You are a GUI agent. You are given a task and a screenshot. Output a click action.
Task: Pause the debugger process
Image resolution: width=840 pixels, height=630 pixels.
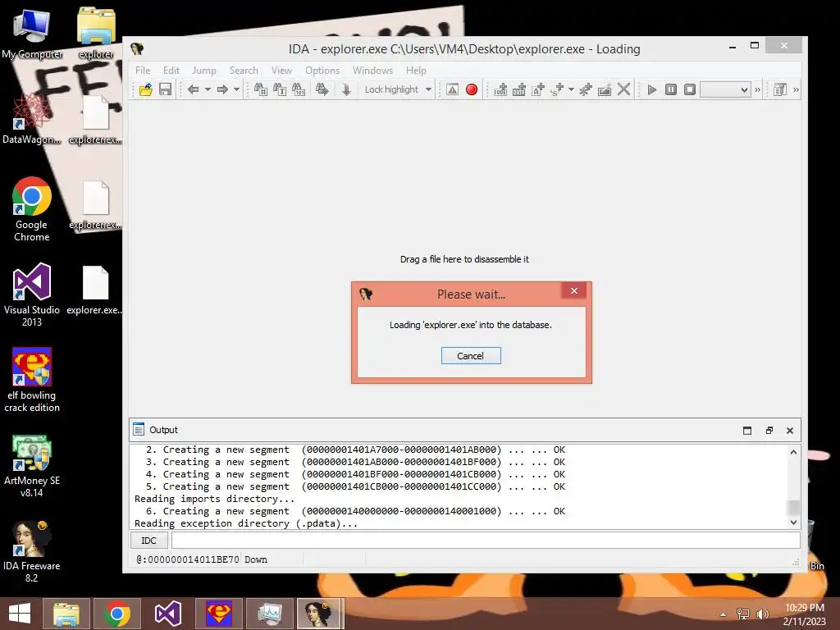point(671,89)
